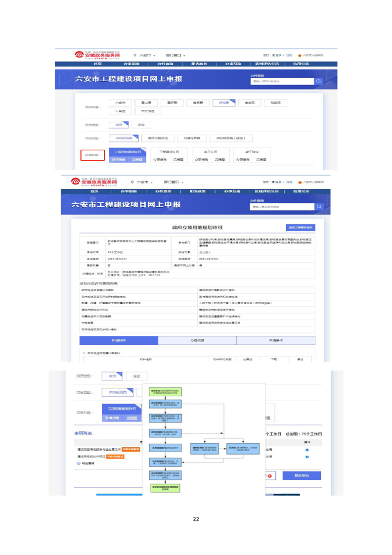Image resolution: width=392 pixels, height=555 pixels.
Task: Click the emblem icon by 六安市人民政府, selection page
Action: [300, 55]
